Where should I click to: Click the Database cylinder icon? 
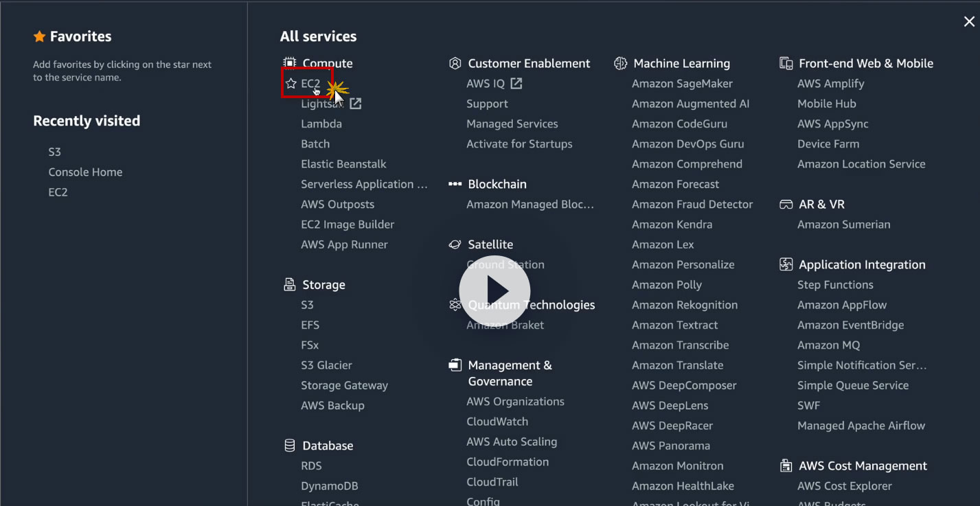click(290, 446)
